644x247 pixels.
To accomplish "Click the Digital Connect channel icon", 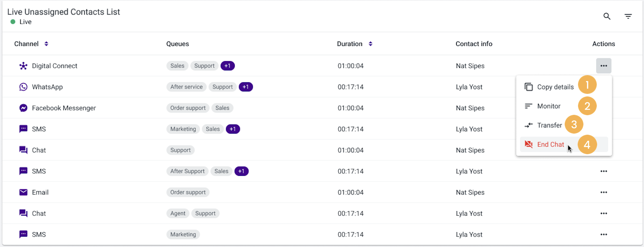I will coord(23,66).
